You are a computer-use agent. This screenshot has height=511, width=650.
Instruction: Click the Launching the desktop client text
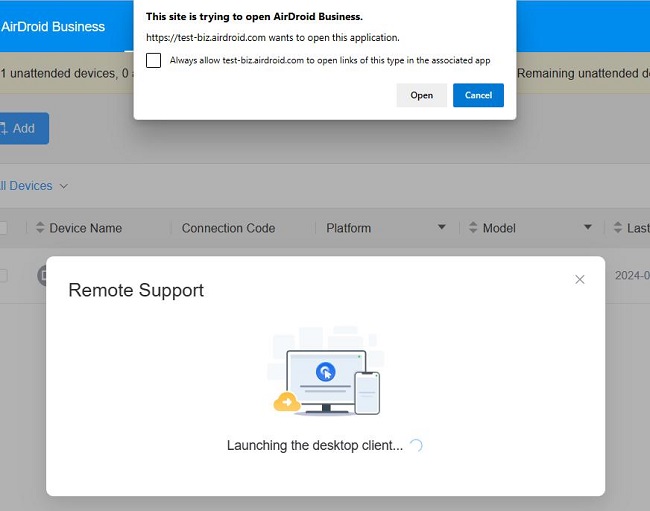[x=315, y=446]
